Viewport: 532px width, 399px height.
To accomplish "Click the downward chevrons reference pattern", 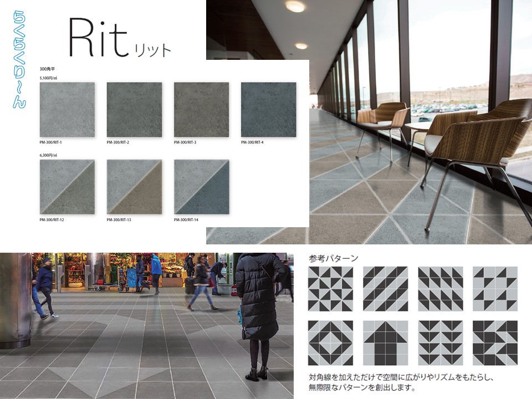I will 440,342.
